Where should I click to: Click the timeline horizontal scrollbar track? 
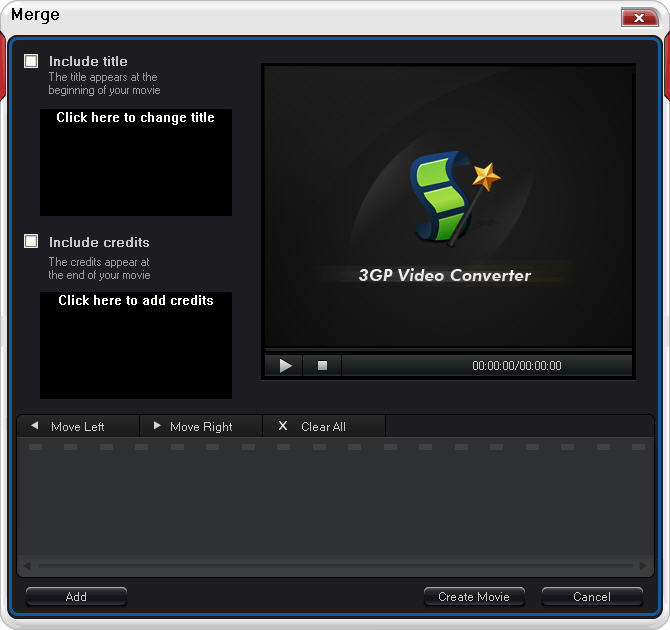click(x=335, y=566)
